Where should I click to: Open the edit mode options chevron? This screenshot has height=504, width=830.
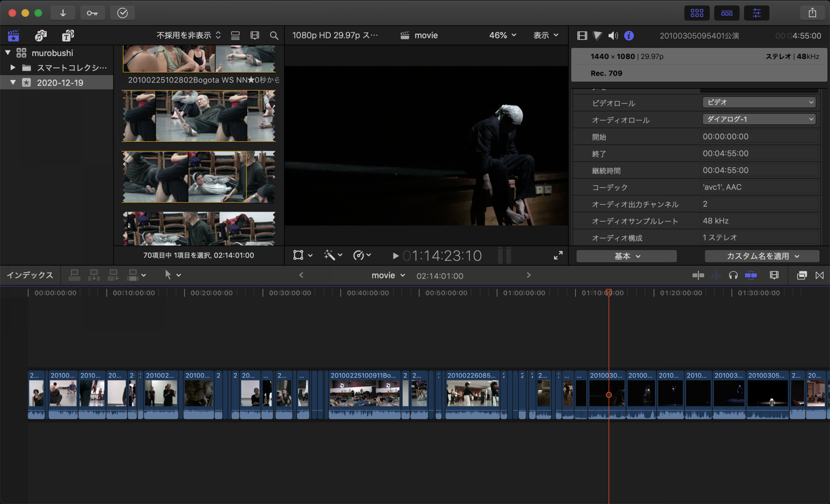(x=144, y=275)
